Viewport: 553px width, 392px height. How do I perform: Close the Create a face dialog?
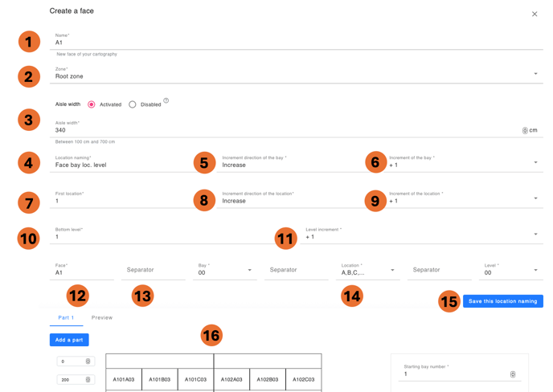(x=535, y=14)
